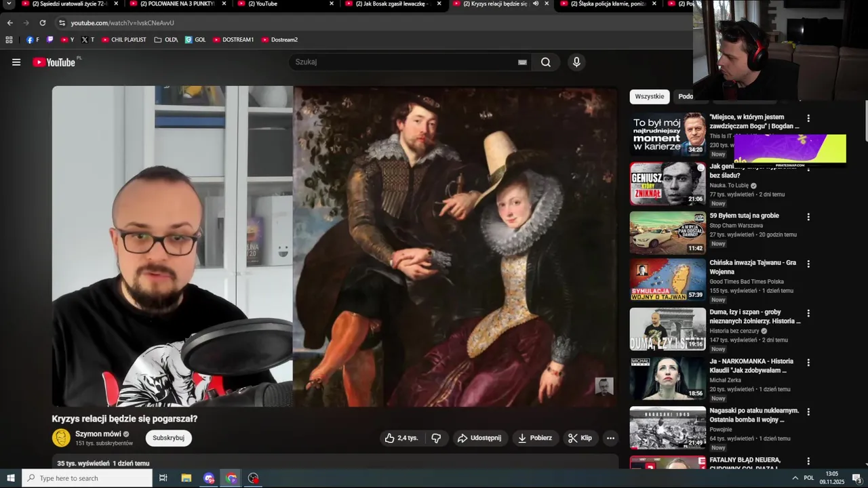Start voice search with the microphone icon
Screen dimensions: 868x488
pos(576,62)
